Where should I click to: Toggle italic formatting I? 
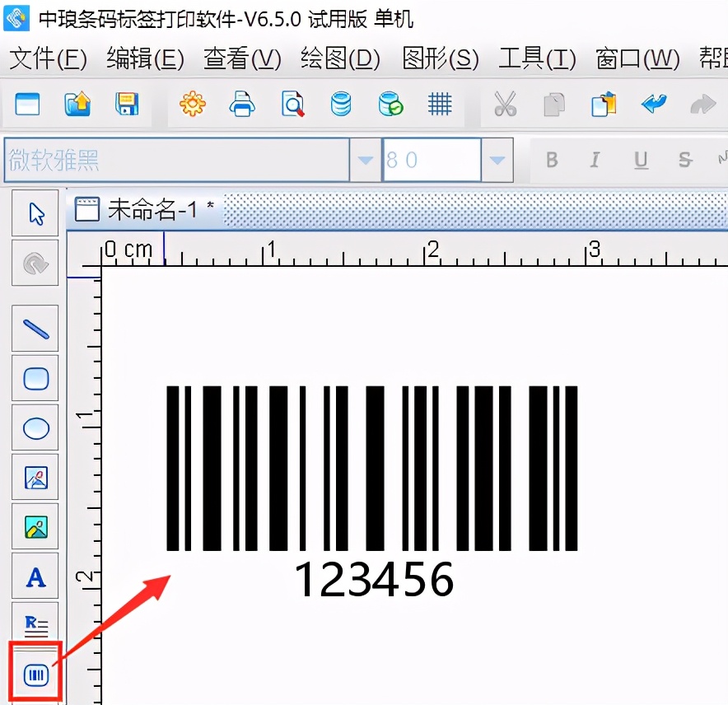click(595, 160)
